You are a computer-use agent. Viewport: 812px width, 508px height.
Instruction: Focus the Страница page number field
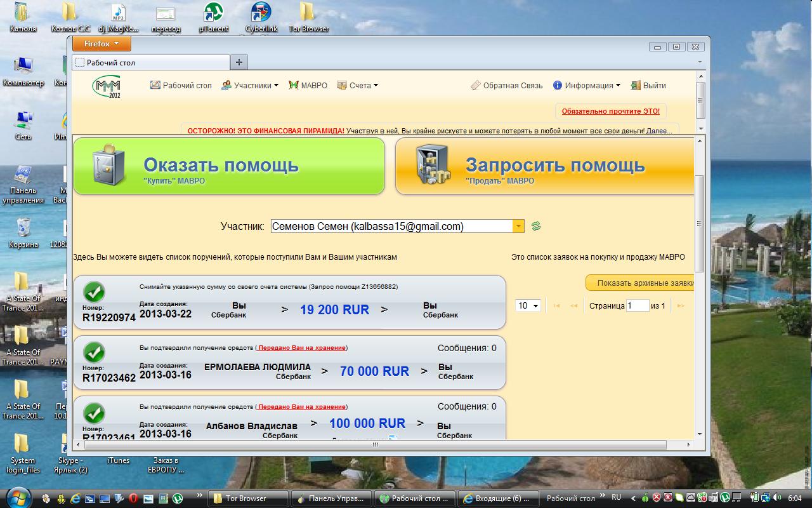point(638,305)
